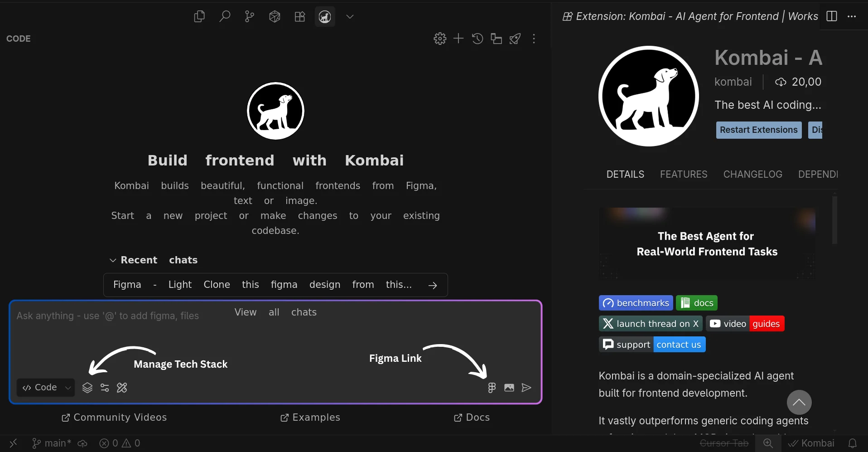Open Manage Tech Stack layers icon

87,388
